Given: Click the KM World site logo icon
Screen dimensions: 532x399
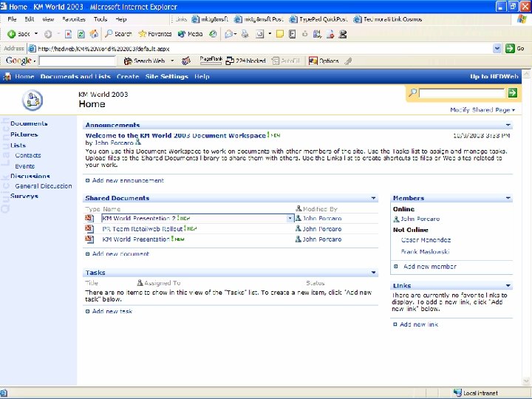Looking at the screenshot, I should [x=33, y=100].
